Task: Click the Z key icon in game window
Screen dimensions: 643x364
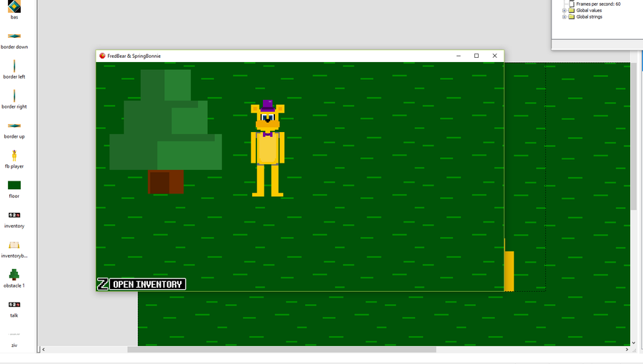Action: click(x=102, y=284)
